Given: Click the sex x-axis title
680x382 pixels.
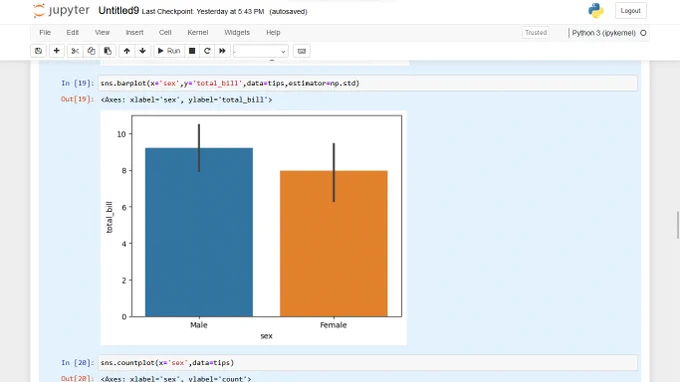Looking at the screenshot, I should click(266, 336).
